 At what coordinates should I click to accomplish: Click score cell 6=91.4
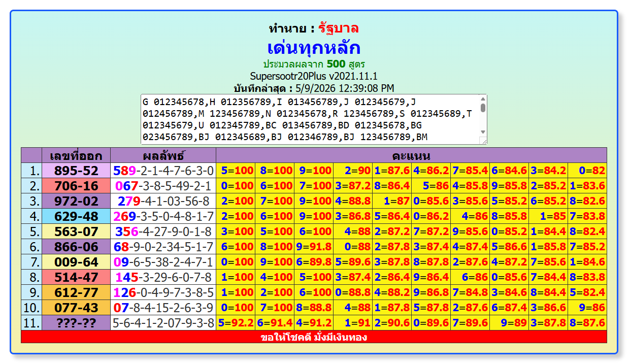point(275,323)
